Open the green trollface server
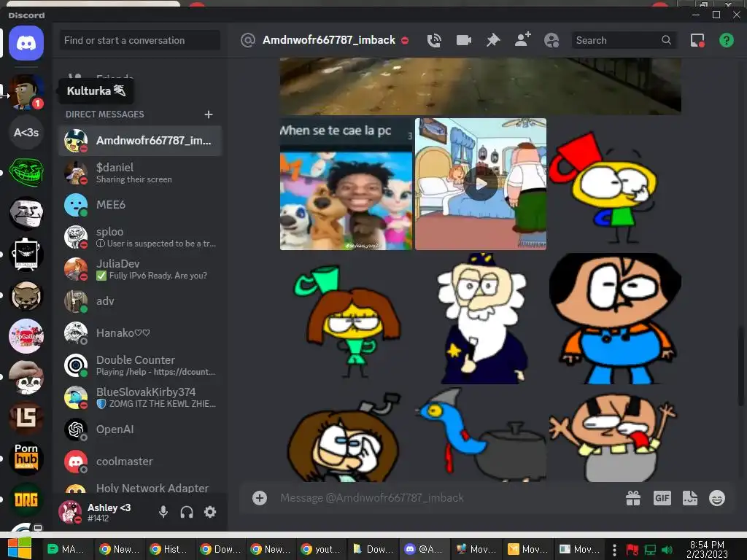The image size is (747, 560). (26, 172)
